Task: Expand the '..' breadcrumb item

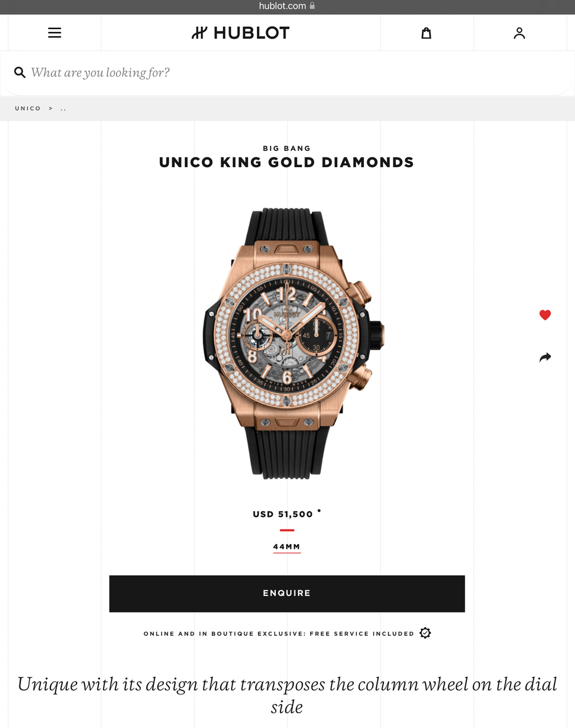Action: tap(63, 108)
